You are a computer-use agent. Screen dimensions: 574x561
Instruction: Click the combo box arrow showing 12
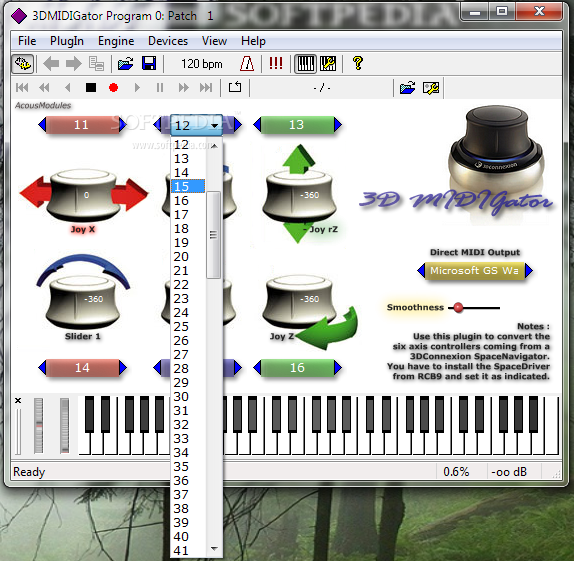pyautogui.click(x=215, y=126)
